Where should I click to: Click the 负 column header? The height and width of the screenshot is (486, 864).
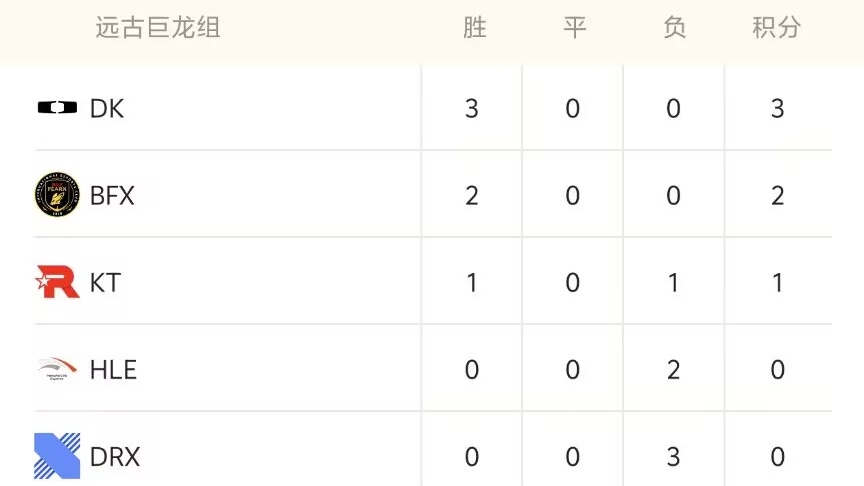674,28
